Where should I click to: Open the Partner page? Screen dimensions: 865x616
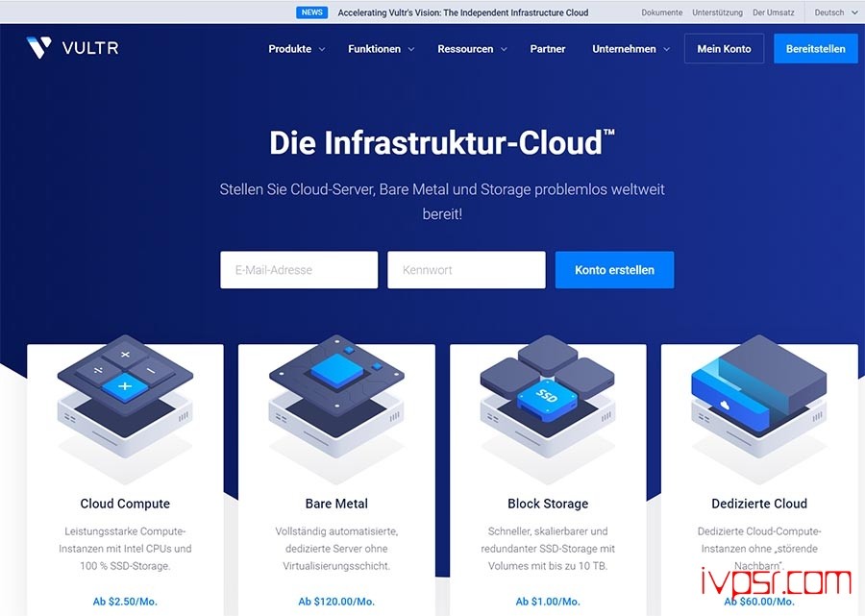coord(547,48)
